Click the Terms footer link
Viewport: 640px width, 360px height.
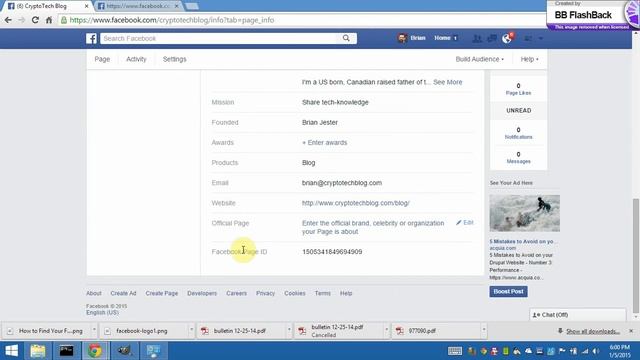point(322,293)
